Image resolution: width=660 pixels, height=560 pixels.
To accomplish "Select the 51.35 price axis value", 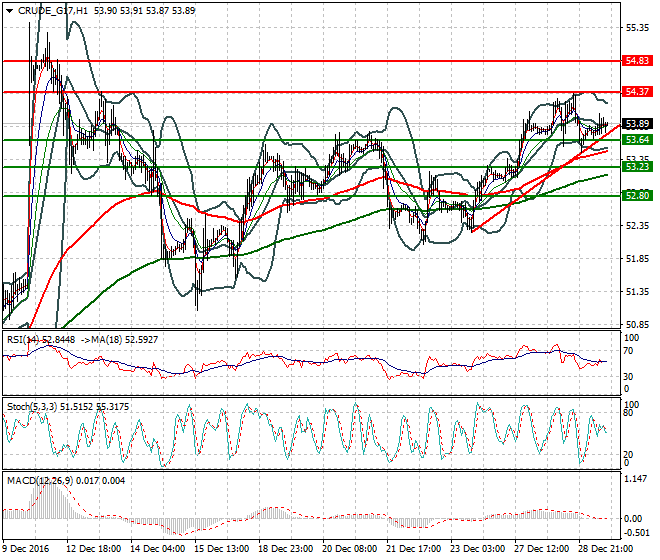I will pos(637,291).
